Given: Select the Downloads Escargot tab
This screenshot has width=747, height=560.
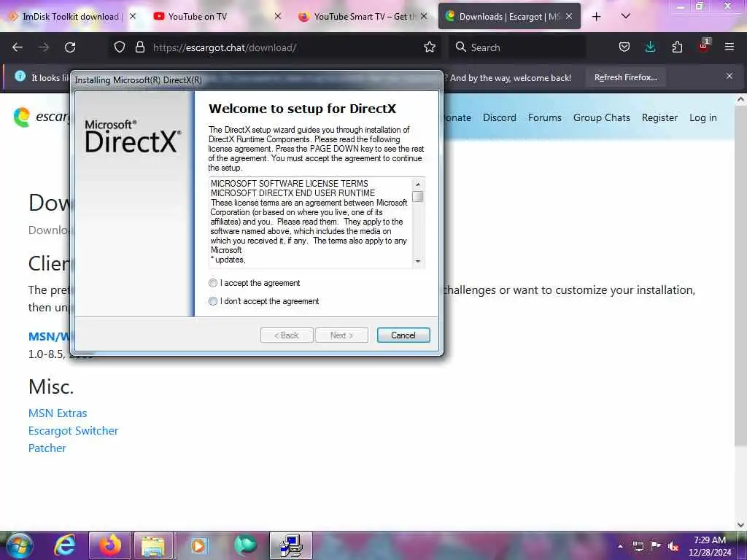Looking at the screenshot, I should tap(509, 17).
